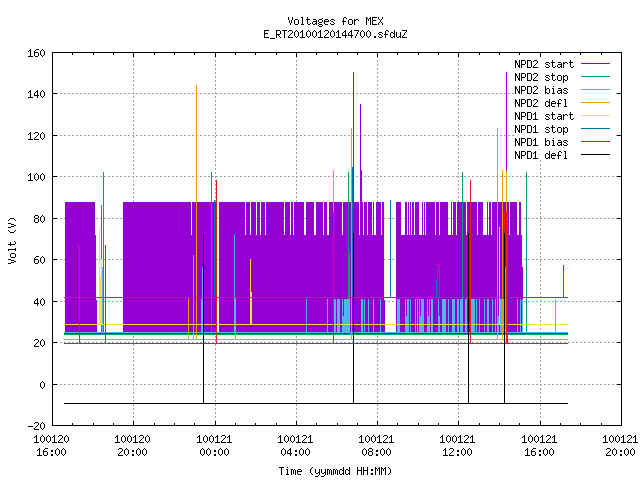Click the yellow NPD1 start legend line
Screen dimensions: 640x480
595,116
